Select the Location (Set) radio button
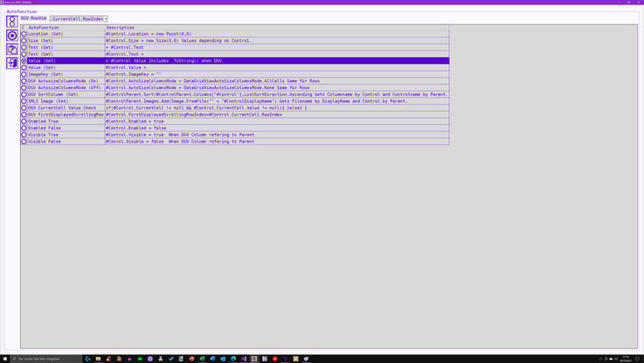644x363 pixels. pyautogui.click(x=24, y=34)
